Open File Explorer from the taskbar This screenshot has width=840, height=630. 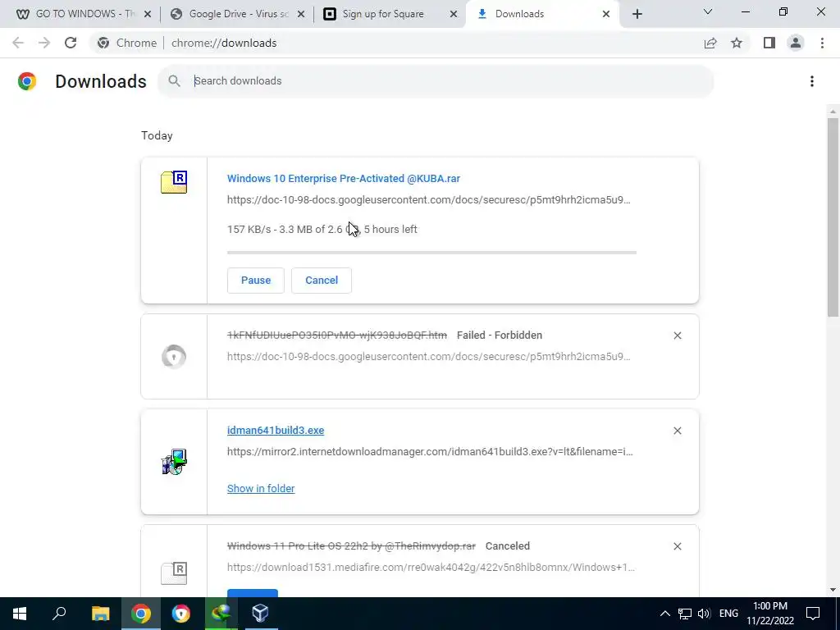click(x=100, y=614)
